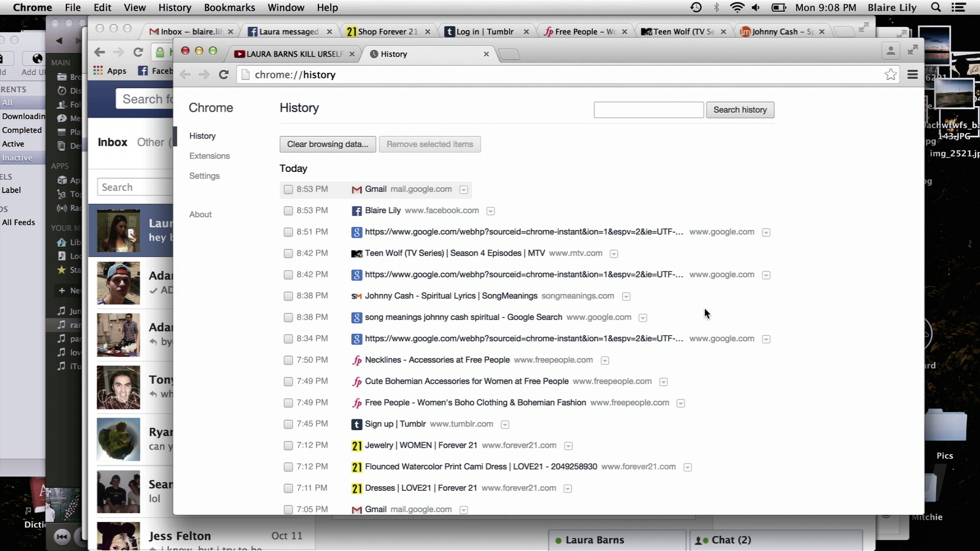The image size is (980, 551).
Task: Click Clear browsing data button
Action: [x=328, y=144]
